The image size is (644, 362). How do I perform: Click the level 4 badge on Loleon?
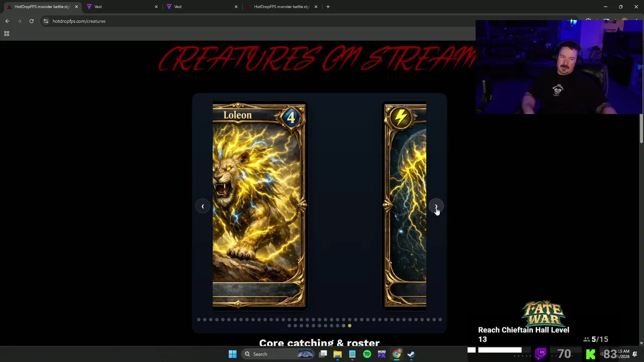click(x=291, y=118)
